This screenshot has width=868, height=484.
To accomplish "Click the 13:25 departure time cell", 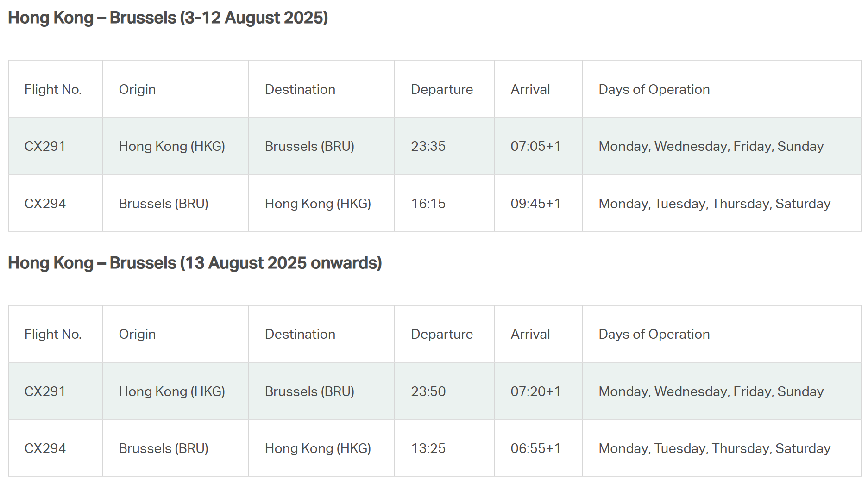I will [x=428, y=448].
